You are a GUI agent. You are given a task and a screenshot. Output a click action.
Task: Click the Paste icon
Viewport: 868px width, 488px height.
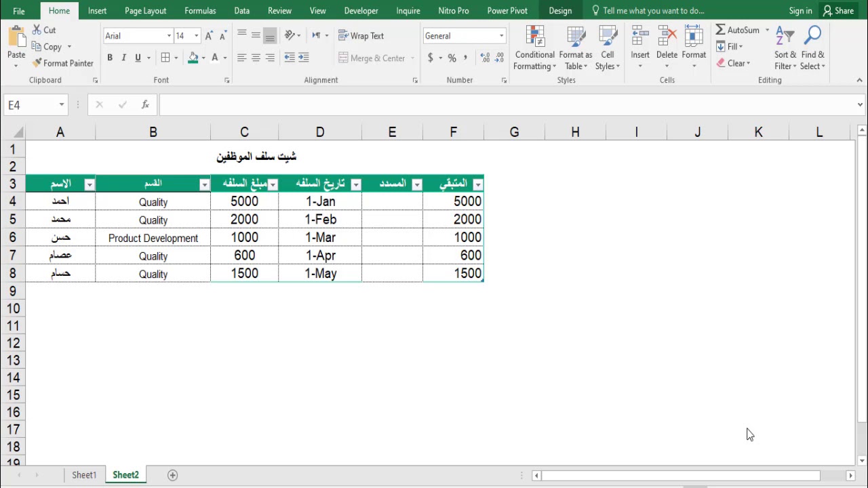[16, 37]
